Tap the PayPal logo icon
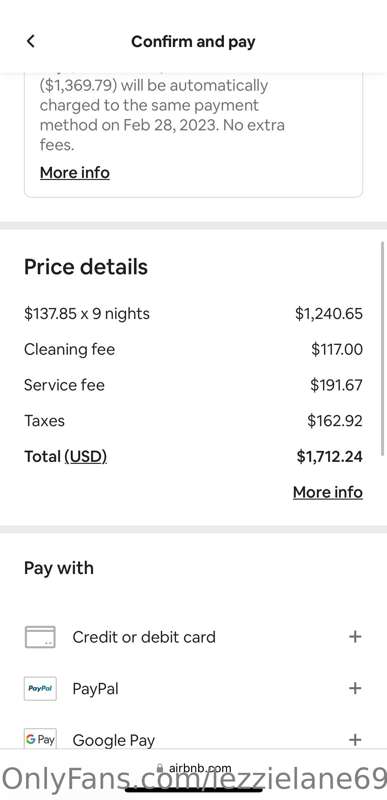The height and width of the screenshot is (800, 387). click(40, 688)
